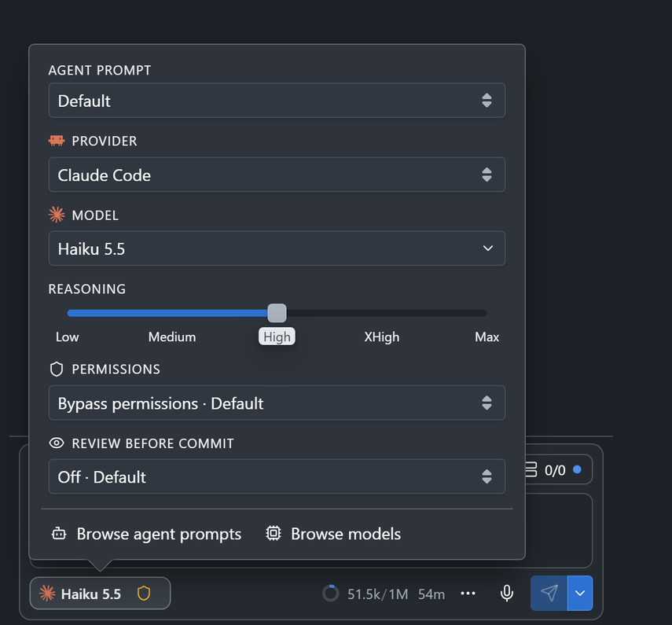The image size is (672, 625).
Task: Click the 51.5k/1M token usage text
Action: [x=377, y=594]
